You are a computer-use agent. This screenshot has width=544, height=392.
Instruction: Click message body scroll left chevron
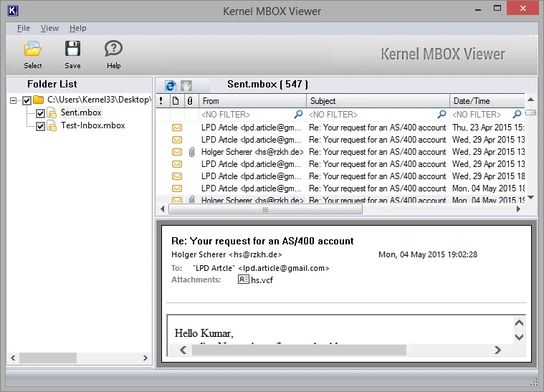(183, 350)
